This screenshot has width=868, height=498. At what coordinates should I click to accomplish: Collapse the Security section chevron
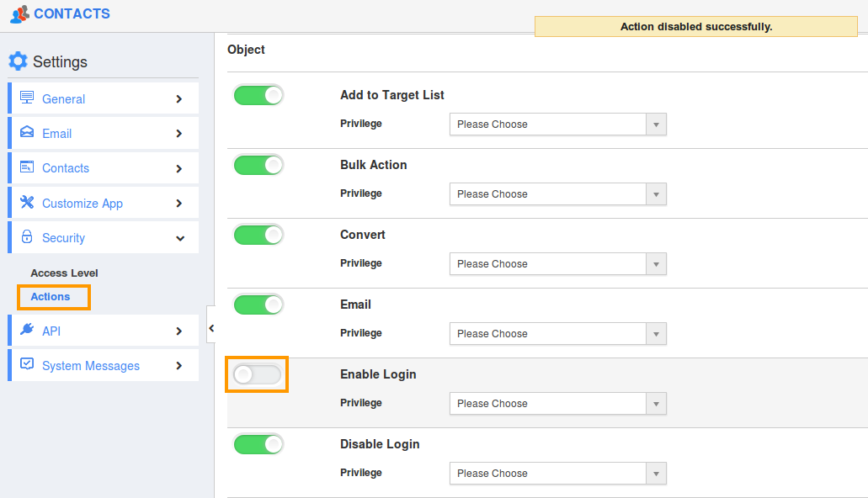179,237
